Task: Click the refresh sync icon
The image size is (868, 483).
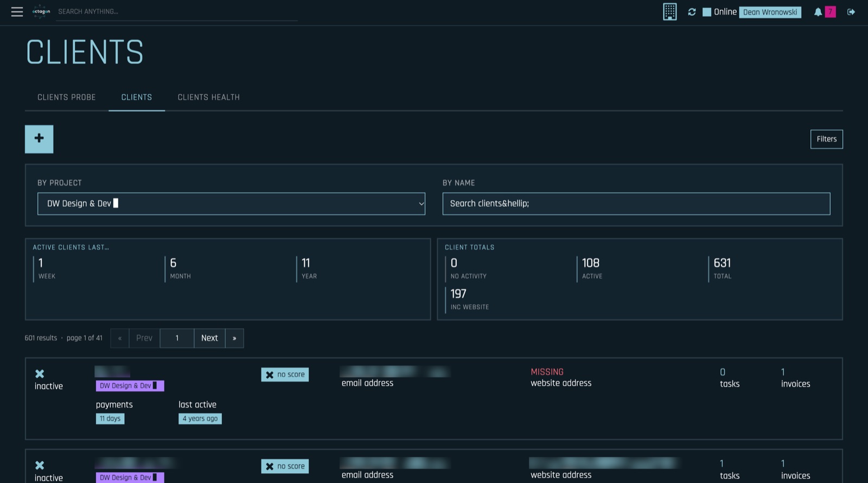Action: pos(692,12)
